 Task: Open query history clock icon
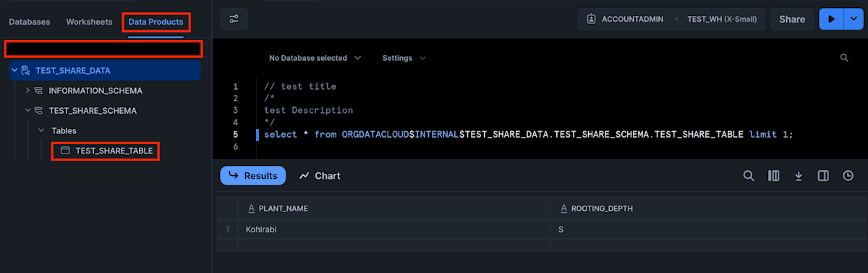click(848, 176)
